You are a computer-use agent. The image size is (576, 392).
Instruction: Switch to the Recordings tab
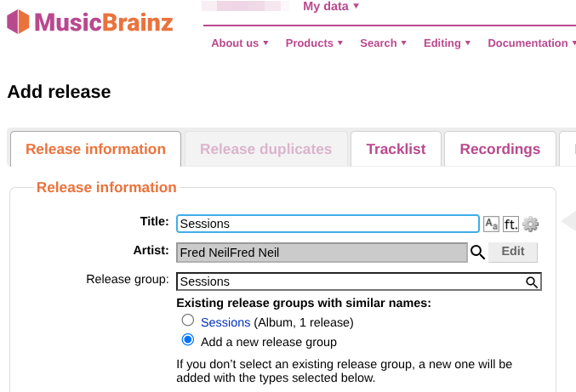click(x=499, y=150)
